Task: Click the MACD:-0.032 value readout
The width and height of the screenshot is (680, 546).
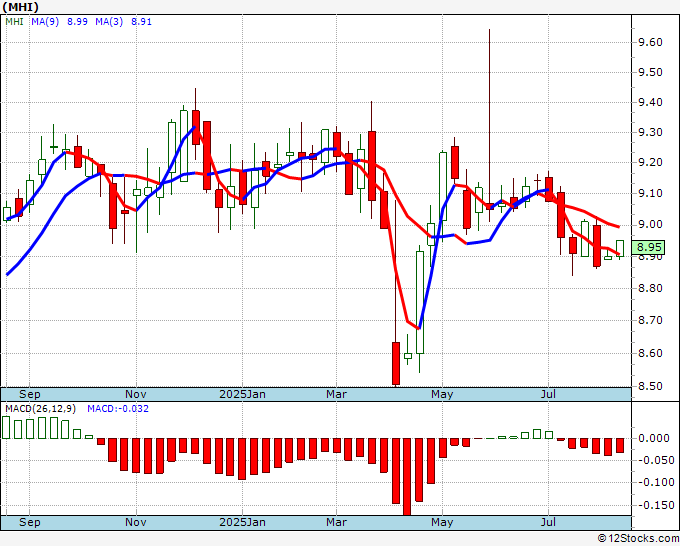Action: 118,409
